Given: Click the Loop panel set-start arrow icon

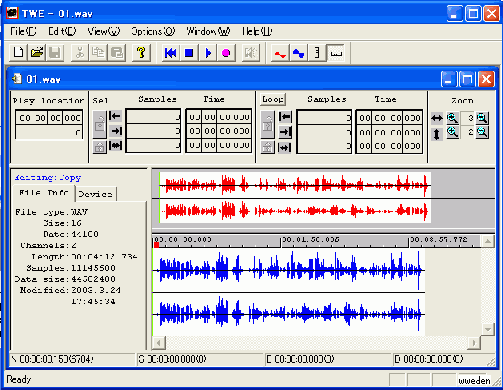Looking at the screenshot, I should pyautogui.click(x=285, y=117).
